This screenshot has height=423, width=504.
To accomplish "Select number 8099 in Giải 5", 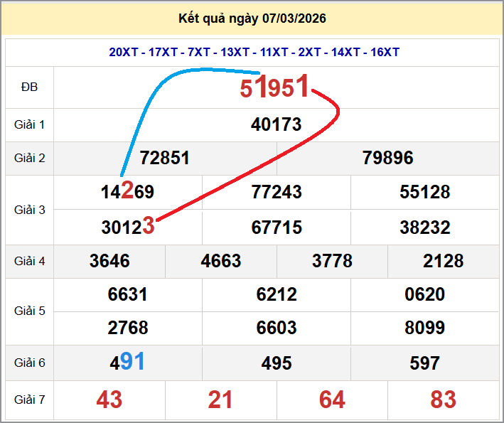I will pyautogui.click(x=424, y=328).
